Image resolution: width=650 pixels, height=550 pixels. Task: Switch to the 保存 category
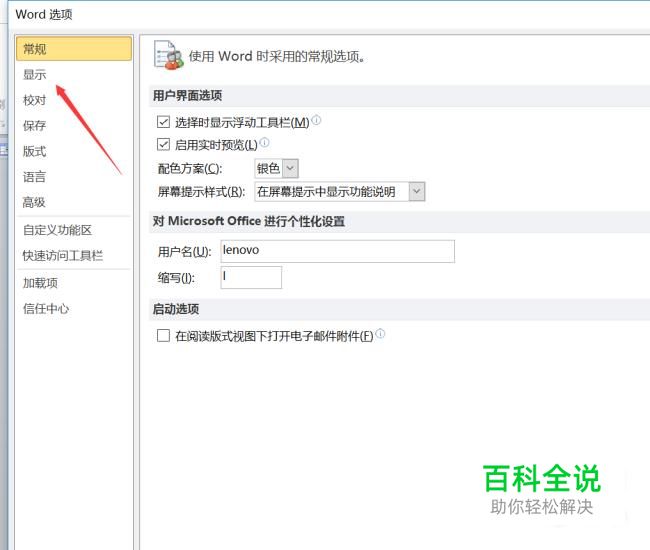coord(34,126)
